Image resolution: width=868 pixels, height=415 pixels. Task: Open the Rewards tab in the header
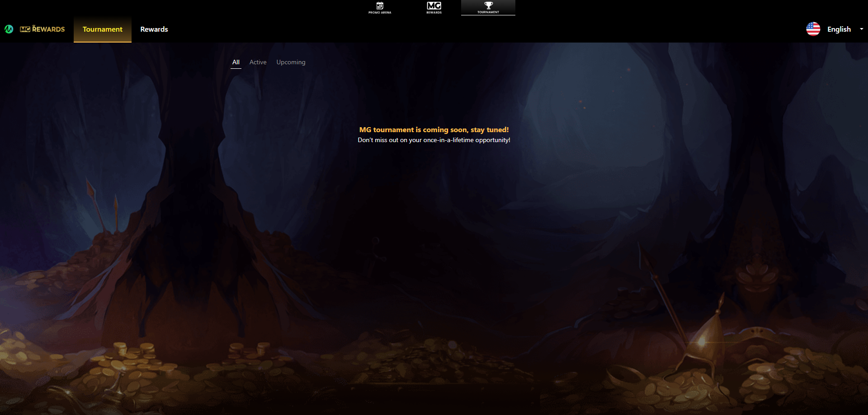(x=154, y=29)
